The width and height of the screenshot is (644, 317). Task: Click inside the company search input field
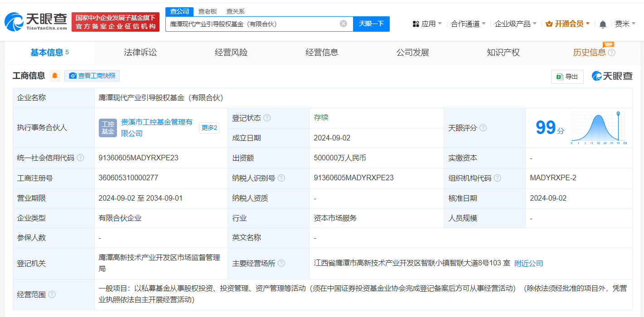coord(254,24)
